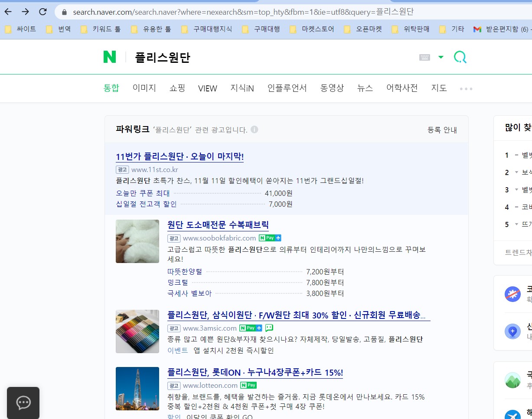Click the 밍크털 product link
This screenshot has height=419, width=532.
178,283
